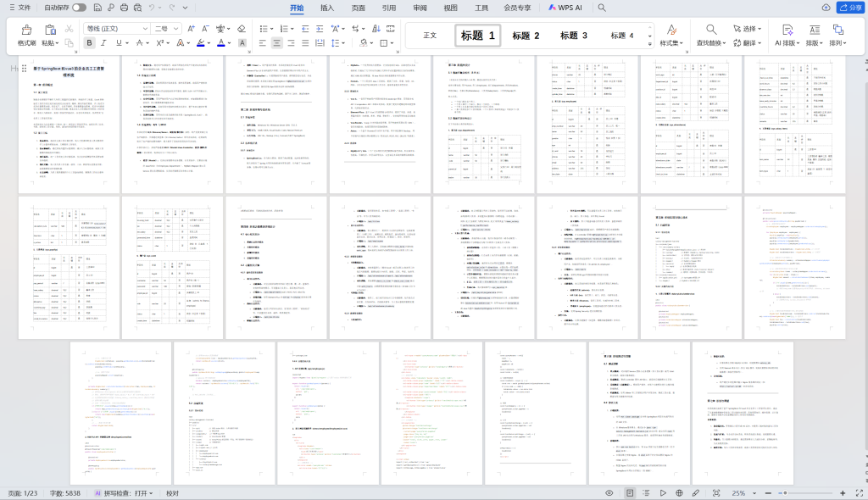Apply the 标题 2 style
868x500 pixels.
coord(526,36)
